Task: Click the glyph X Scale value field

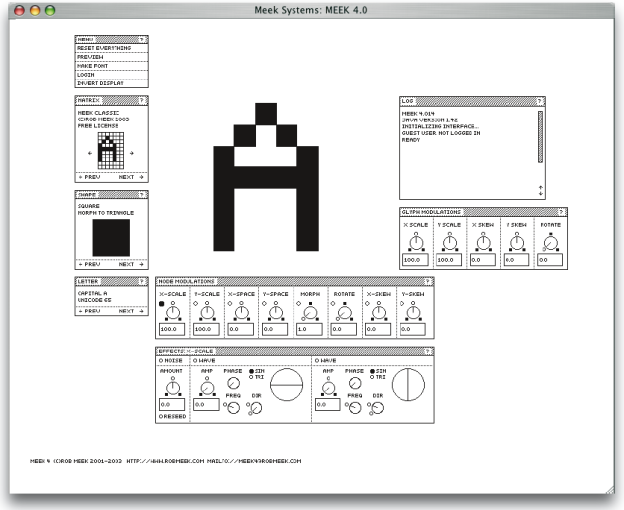Action: [x=415, y=260]
